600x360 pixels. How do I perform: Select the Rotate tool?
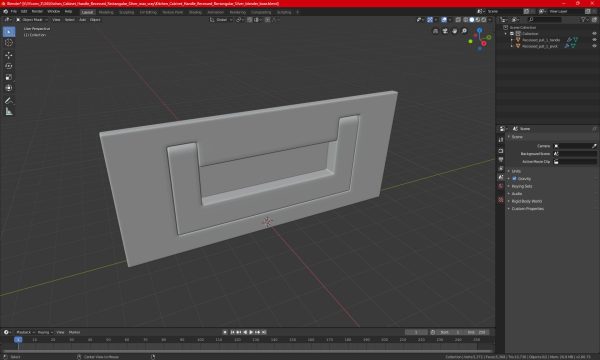click(9, 66)
